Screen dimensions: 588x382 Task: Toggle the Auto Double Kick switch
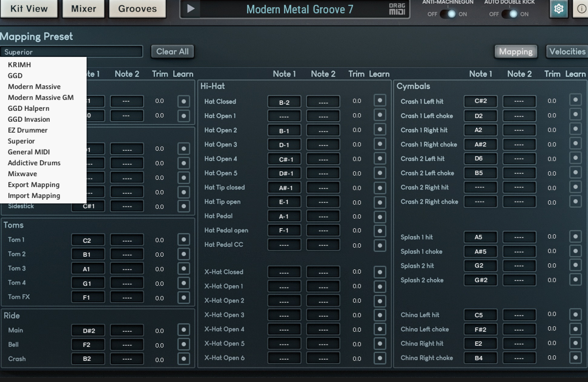click(510, 14)
